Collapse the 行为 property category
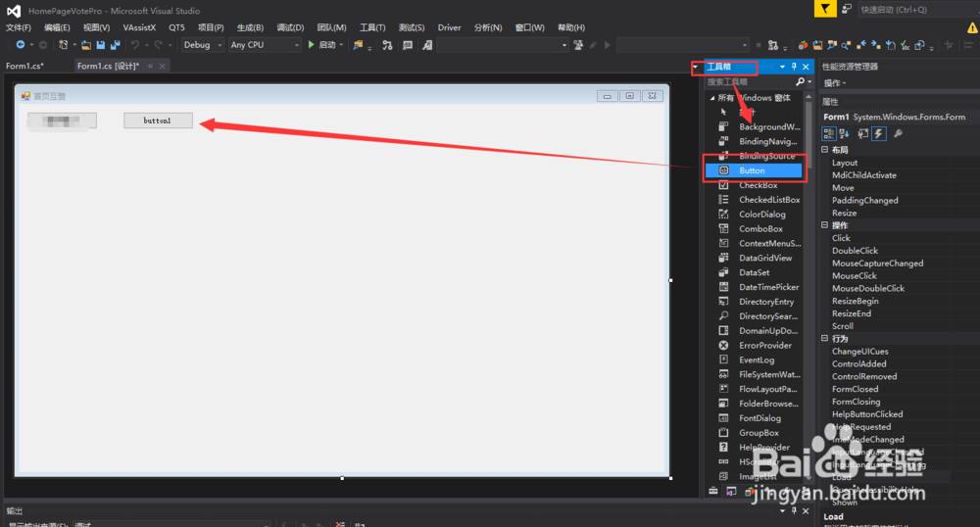The width and height of the screenshot is (980, 527). (824, 338)
